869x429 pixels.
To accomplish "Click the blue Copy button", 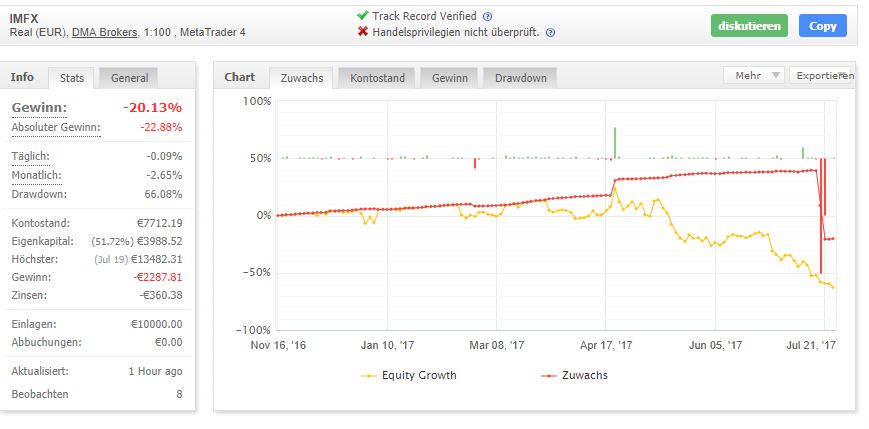I will [x=822, y=25].
